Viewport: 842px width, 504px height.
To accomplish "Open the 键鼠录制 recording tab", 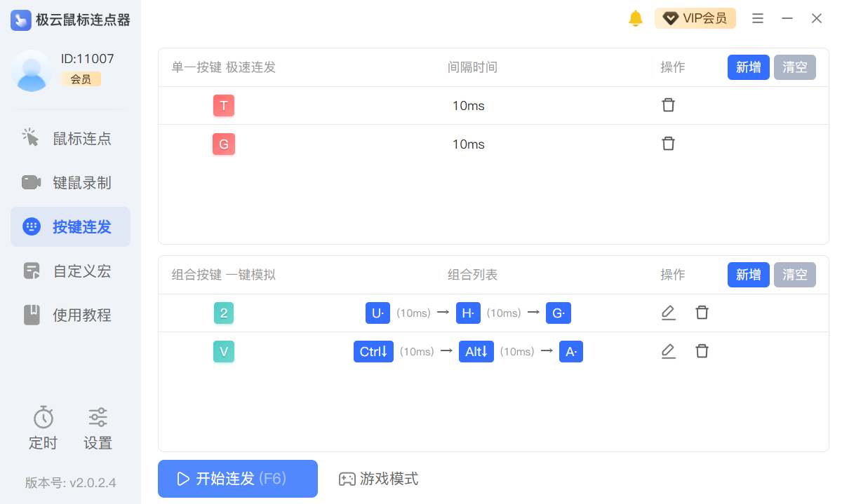I will pos(70,183).
